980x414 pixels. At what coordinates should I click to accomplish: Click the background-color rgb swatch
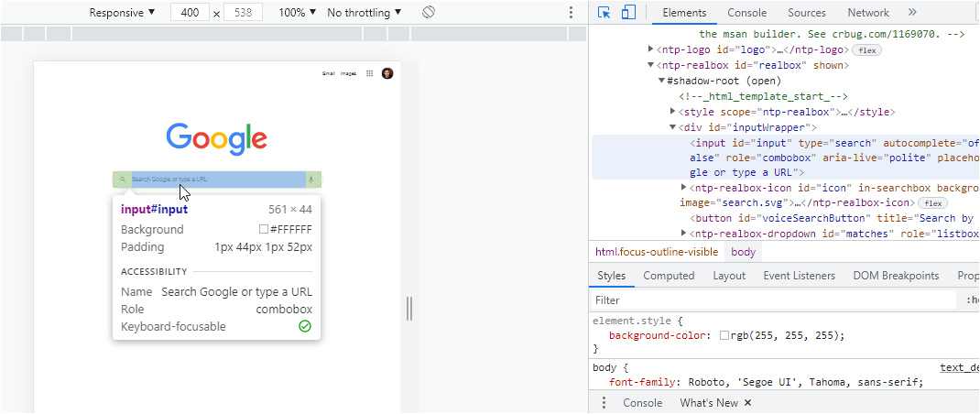pos(724,336)
